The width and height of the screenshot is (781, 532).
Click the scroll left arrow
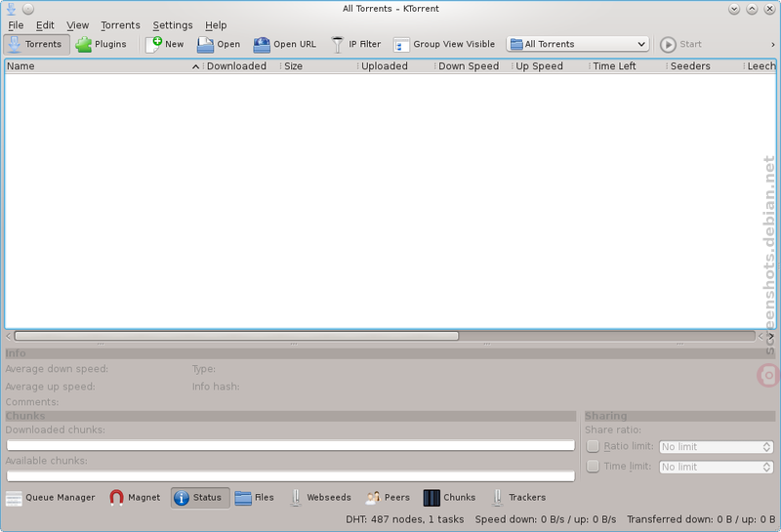[9, 336]
